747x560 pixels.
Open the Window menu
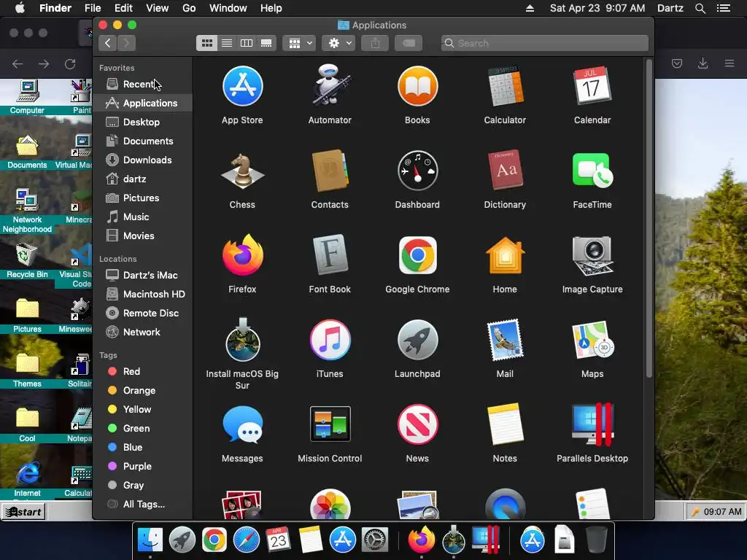(x=228, y=8)
